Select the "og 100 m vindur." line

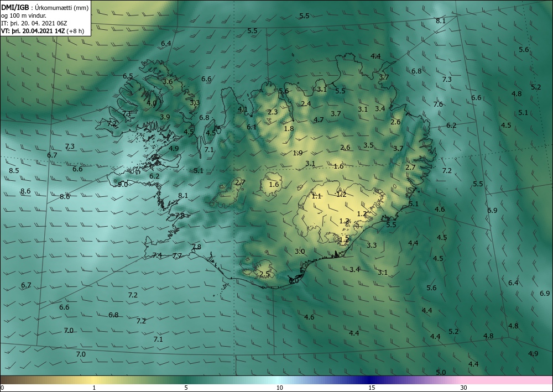tap(24, 15)
